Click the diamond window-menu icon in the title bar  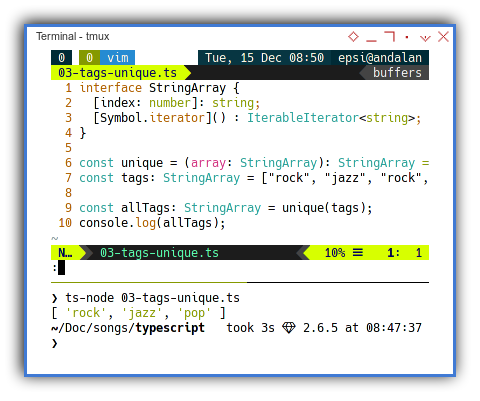coord(353,36)
